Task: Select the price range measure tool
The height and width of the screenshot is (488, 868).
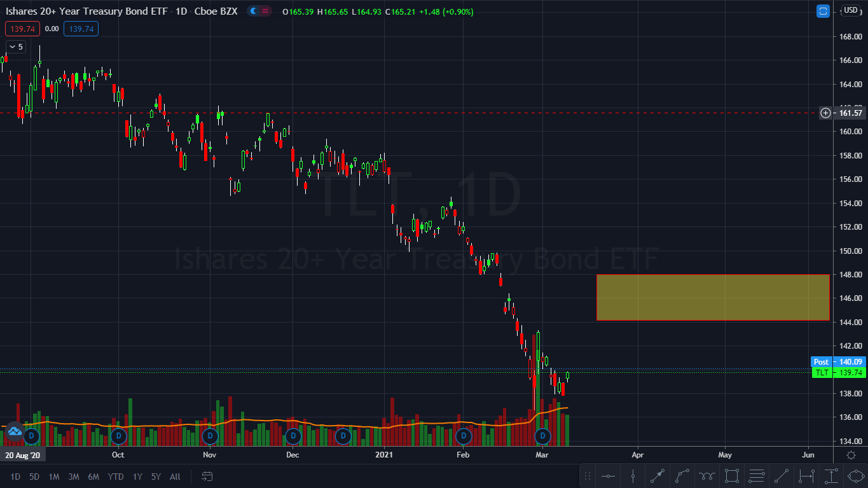Action: 831,476
